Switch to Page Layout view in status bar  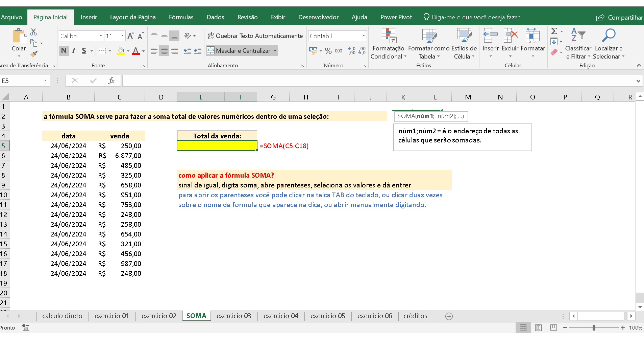tap(539, 327)
